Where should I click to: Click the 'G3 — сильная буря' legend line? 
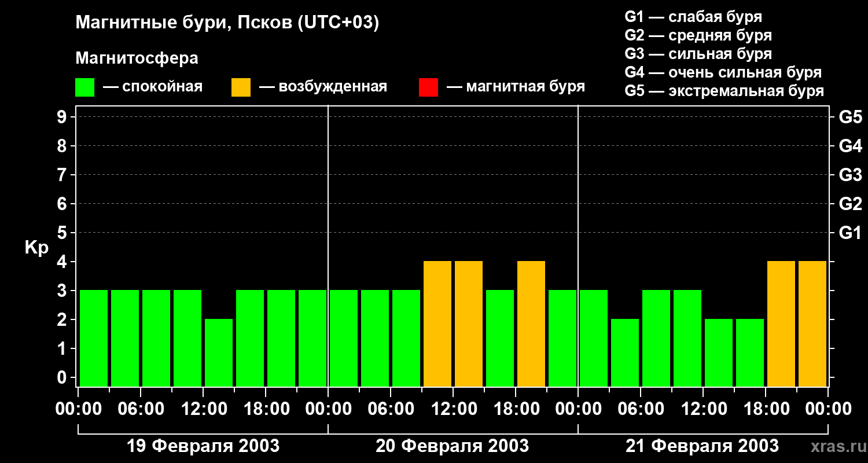point(698,54)
